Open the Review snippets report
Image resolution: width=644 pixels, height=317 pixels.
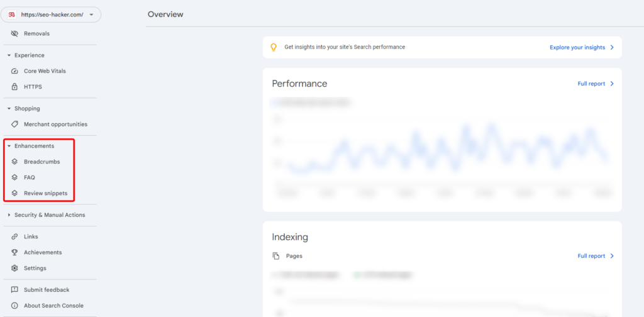tap(45, 193)
